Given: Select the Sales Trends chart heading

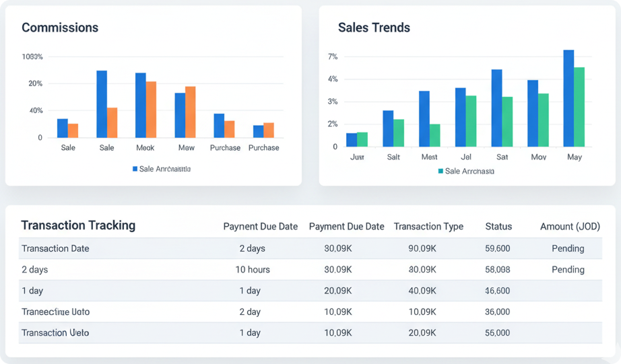Looking at the screenshot, I should tap(374, 28).
